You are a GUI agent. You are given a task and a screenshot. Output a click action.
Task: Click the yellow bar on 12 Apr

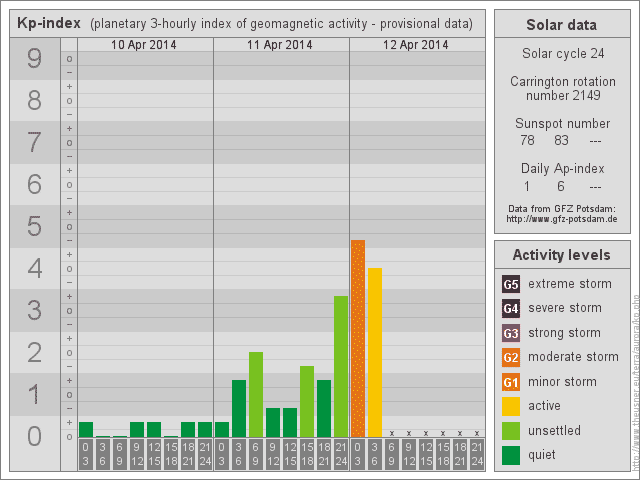tap(375, 352)
